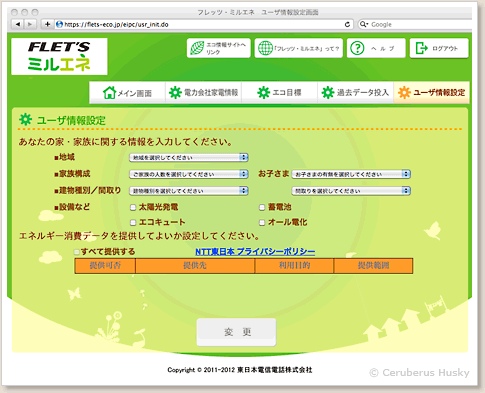Switch to the メイン画面 tab

(127, 93)
